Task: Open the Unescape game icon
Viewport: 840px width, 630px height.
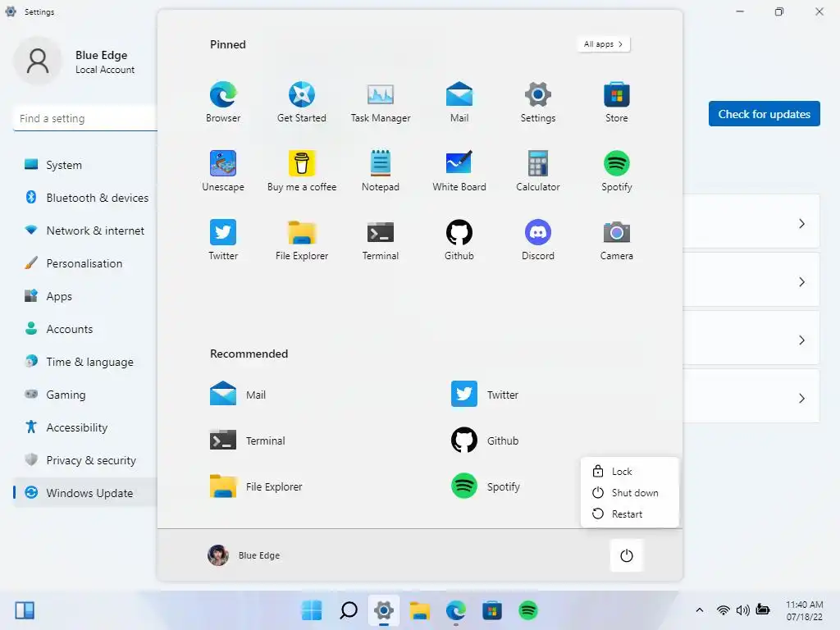Action: pyautogui.click(x=223, y=171)
